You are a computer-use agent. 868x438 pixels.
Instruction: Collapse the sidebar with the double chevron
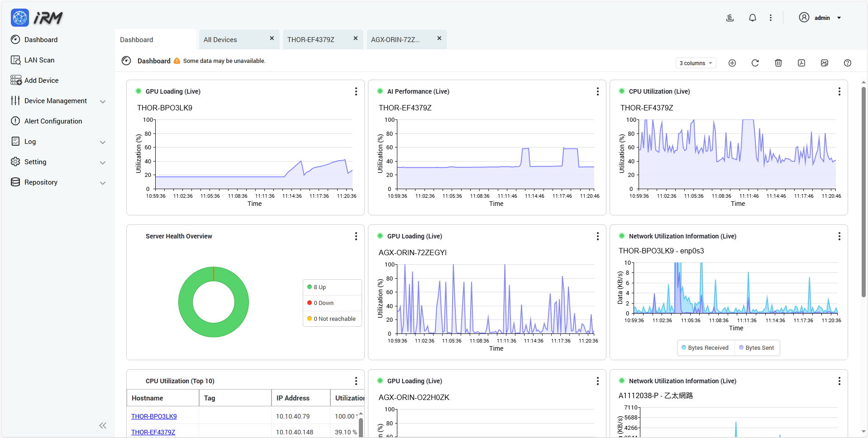pyautogui.click(x=103, y=425)
